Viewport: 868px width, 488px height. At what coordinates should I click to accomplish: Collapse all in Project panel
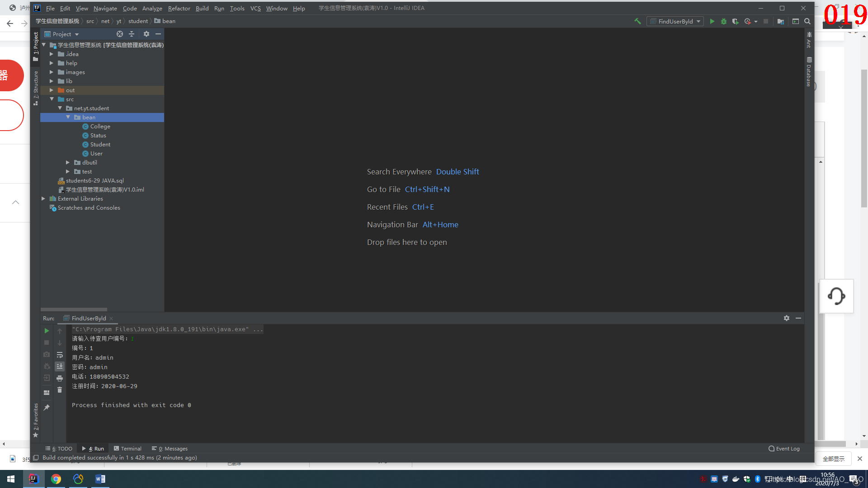coord(132,34)
